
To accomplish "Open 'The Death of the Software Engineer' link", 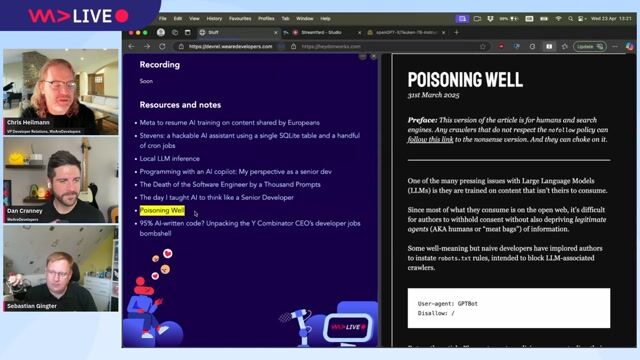I will click(230, 184).
